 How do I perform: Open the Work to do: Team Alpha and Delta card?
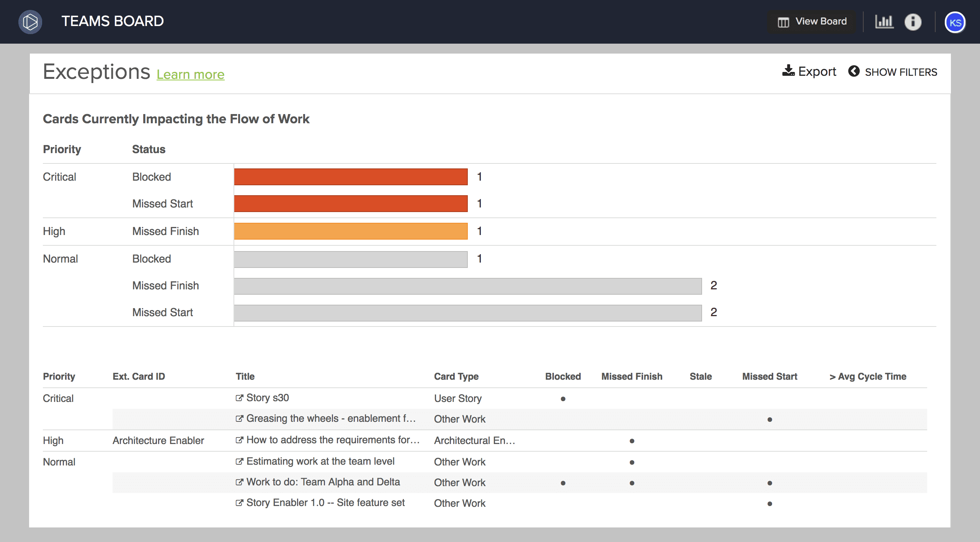(323, 482)
